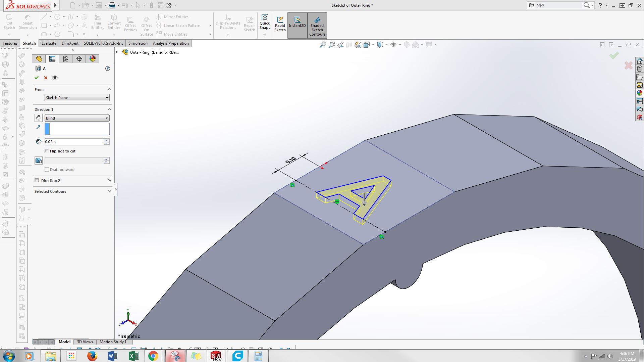644x362 pixels.
Task: Switch to the Evaluate tab
Action: [49, 43]
